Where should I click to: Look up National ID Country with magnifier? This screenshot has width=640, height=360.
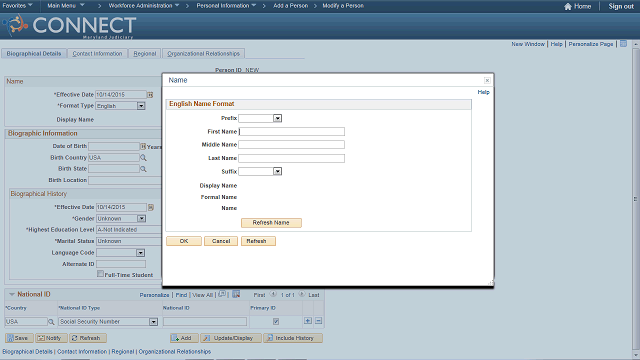(x=51, y=322)
